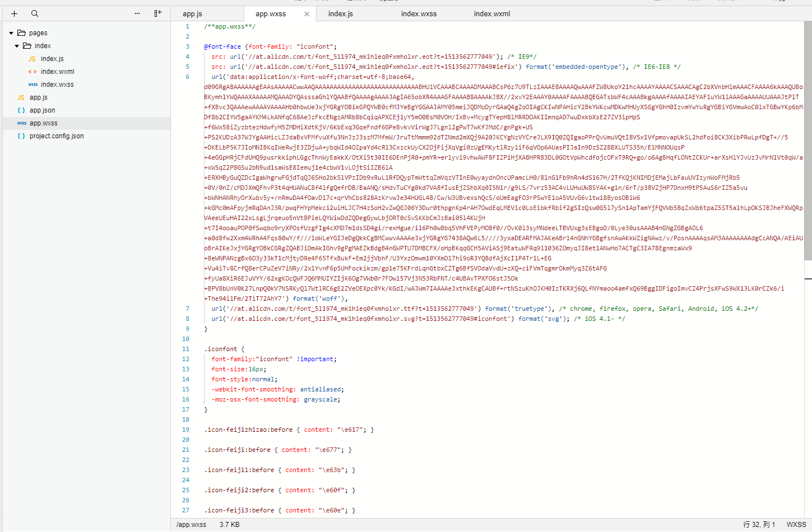Click the .icon-feiji3:before rule line

point(280,510)
